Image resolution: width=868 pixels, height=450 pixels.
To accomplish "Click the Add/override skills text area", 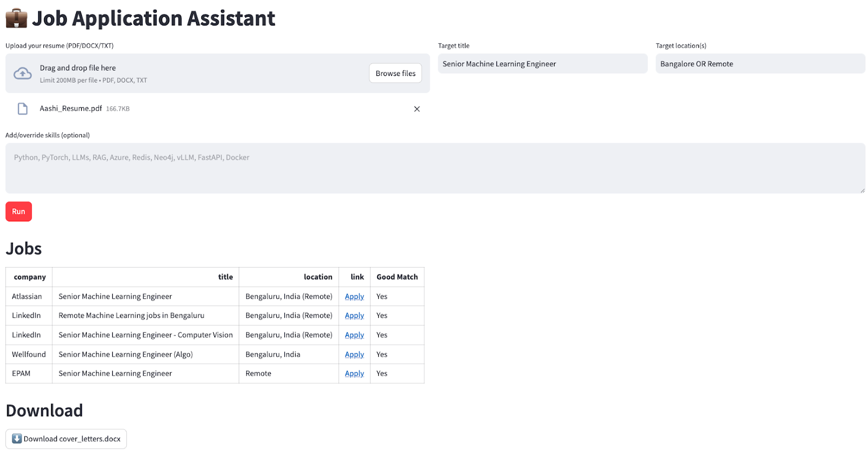I will (x=435, y=168).
